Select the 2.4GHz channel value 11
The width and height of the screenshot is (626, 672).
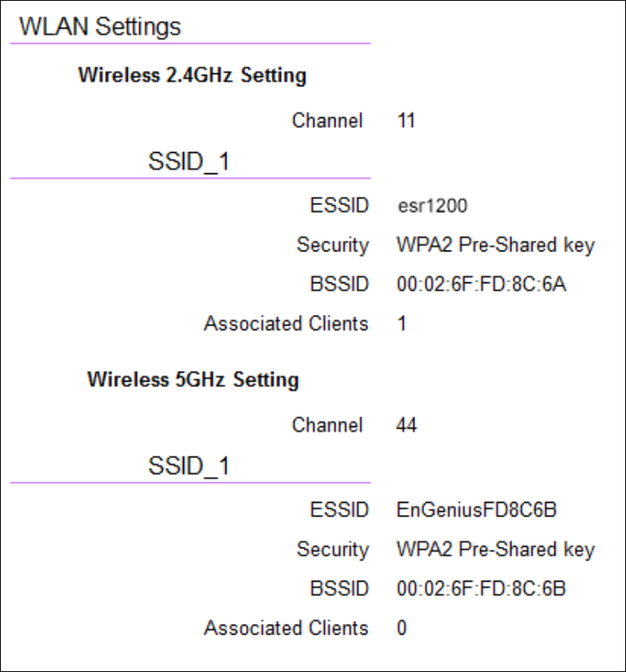pos(406,121)
